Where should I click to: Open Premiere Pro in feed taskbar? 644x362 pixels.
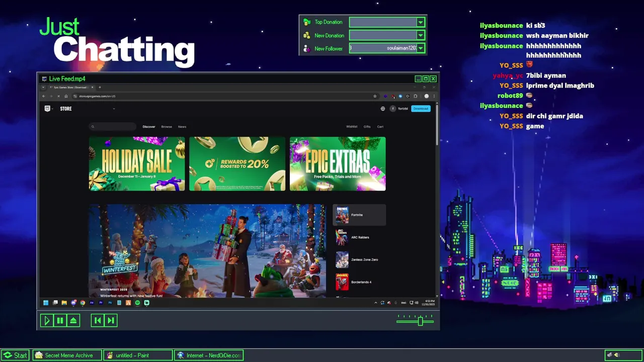(101, 303)
